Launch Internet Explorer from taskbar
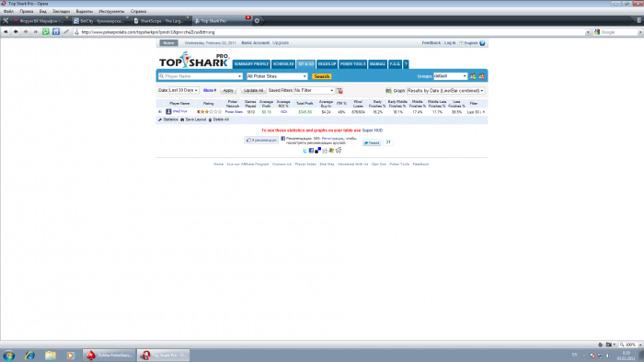 [x=29, y=355]
